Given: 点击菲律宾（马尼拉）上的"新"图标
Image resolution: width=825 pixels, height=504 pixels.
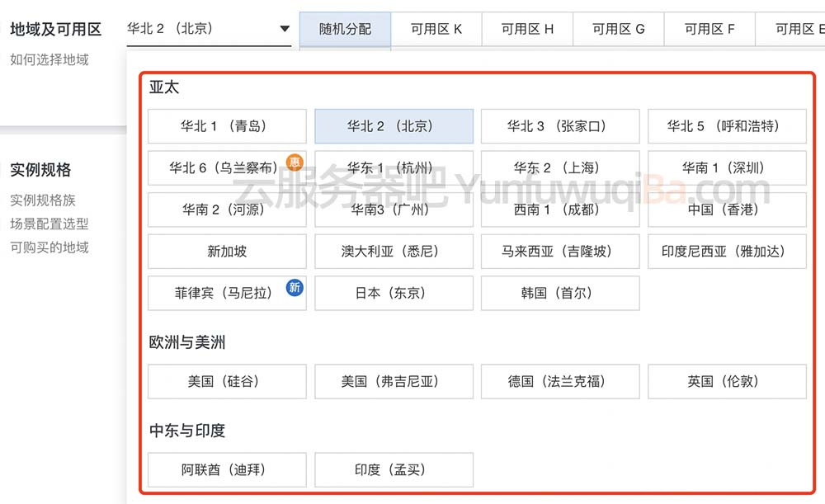Looking at the screenshot, I should [x=295, y=288].
